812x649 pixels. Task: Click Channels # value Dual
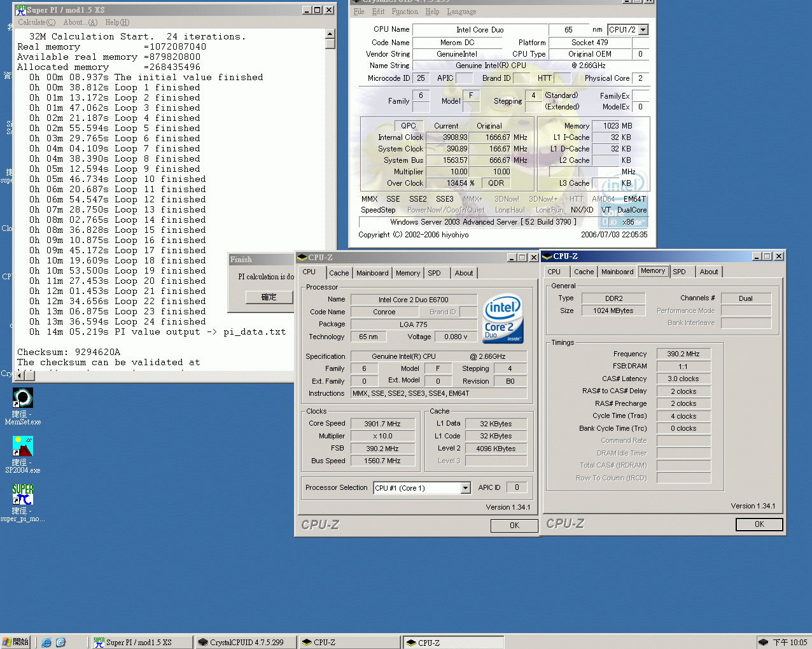coord(746,298)
